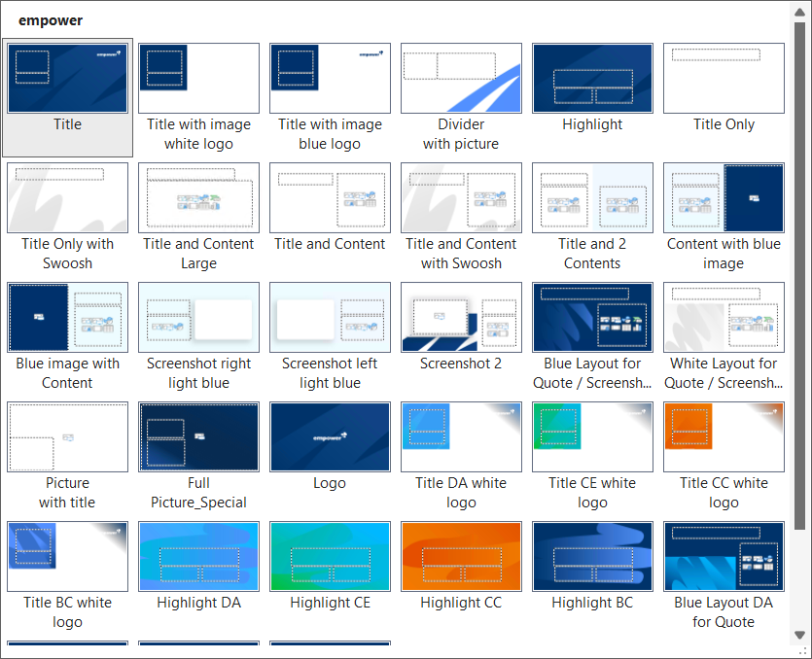Select the Highlight layout

click(592, 78)
